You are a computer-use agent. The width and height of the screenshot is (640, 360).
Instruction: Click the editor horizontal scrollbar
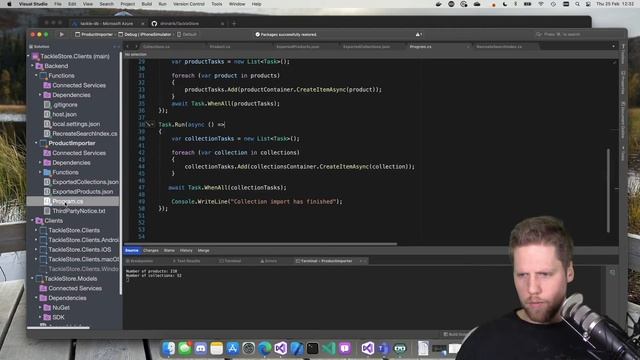[x=260, y=244]
